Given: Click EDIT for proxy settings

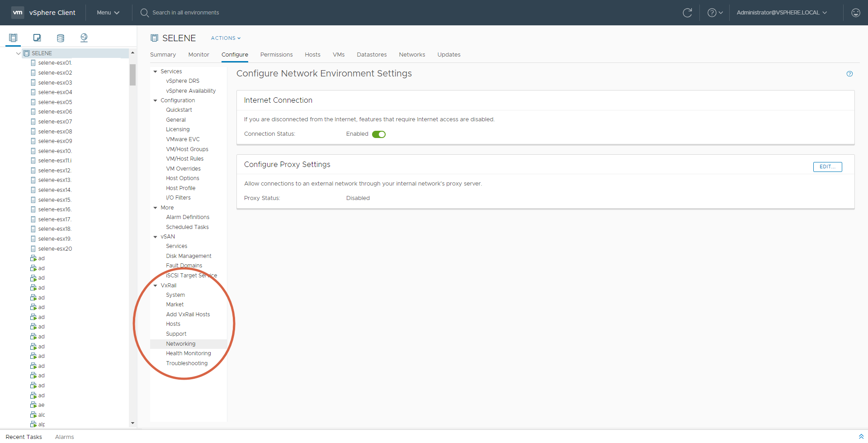Looking at the screenshot, I should coord(827,167).
